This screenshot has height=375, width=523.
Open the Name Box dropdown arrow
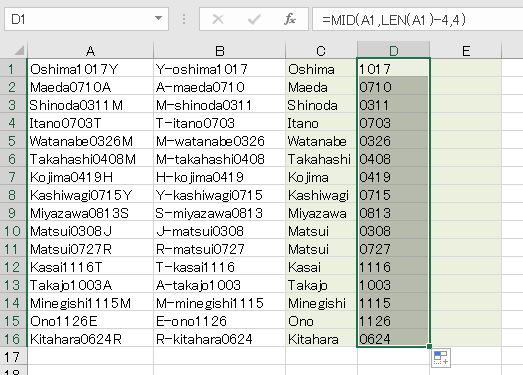coord(158,19)
